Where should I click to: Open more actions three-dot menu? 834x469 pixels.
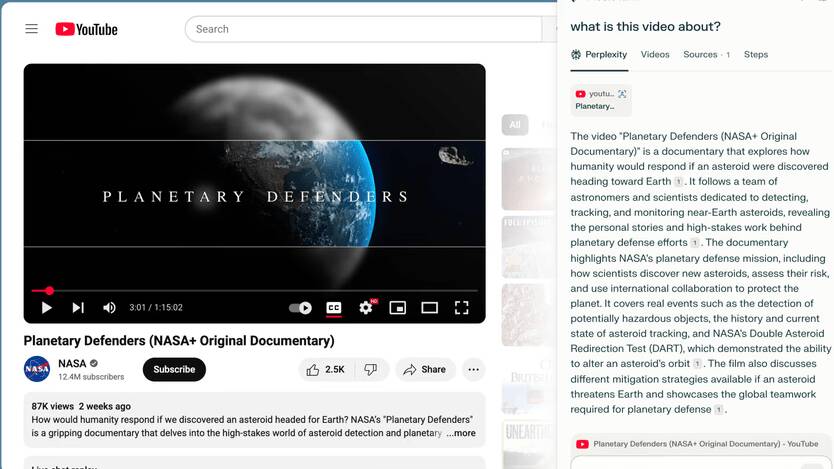coord(473,369)
